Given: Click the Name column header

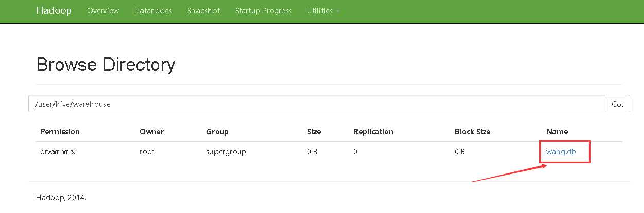Looking at the screenshot, I should click(x=557, y=132).
